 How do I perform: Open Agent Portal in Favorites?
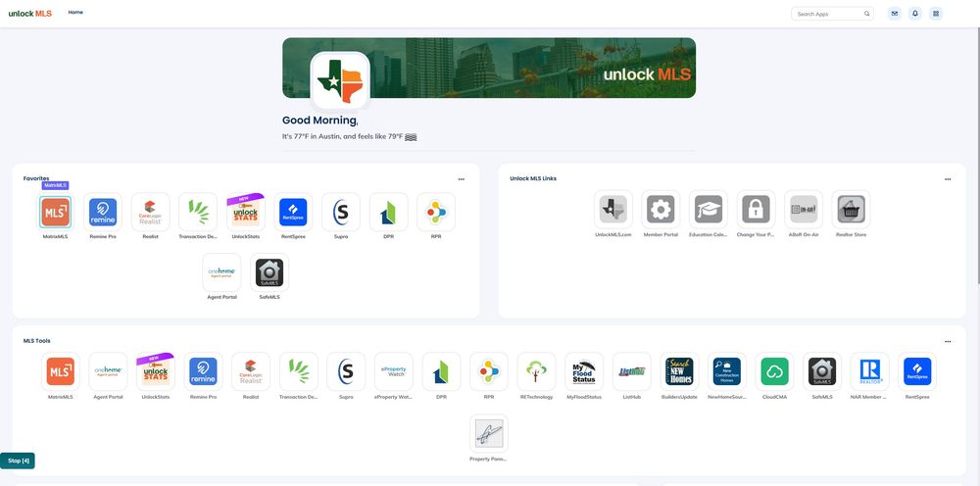tap(221, 272)
